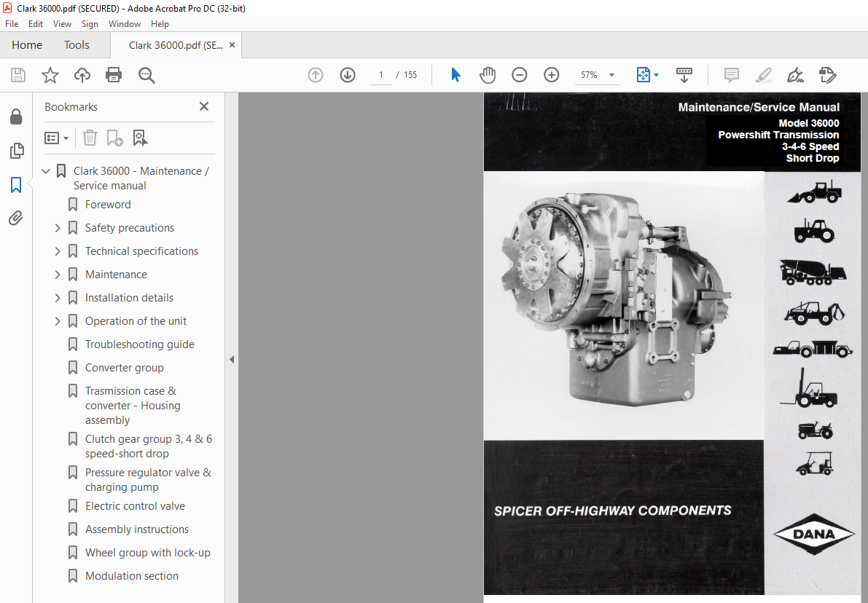Click the Save file icon
Image resolution: width=868 pixels, height=603 pixels.
(18, 75)
